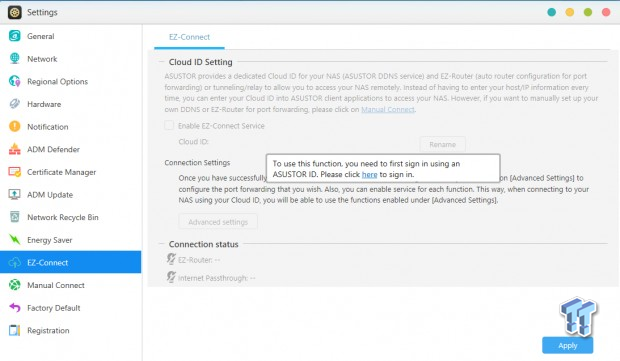Click the Apply button
Viewport: 620px width, 361px height.
[x=567, y=345]
